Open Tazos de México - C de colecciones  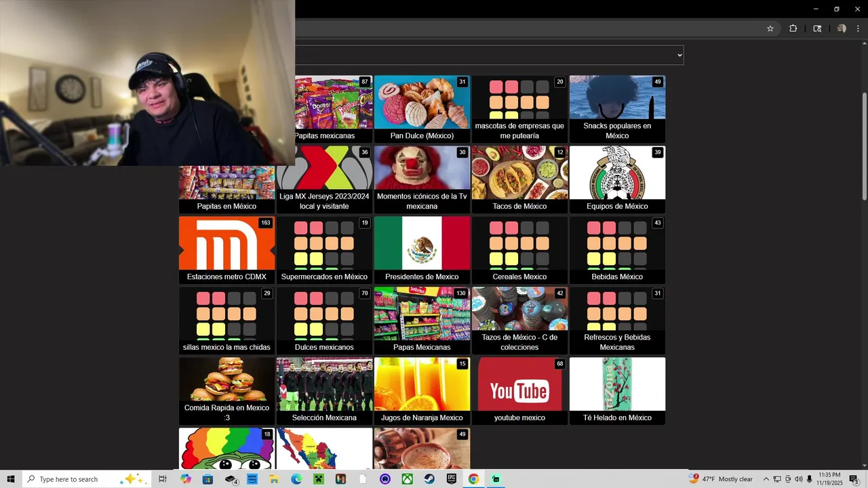(519, 320)
